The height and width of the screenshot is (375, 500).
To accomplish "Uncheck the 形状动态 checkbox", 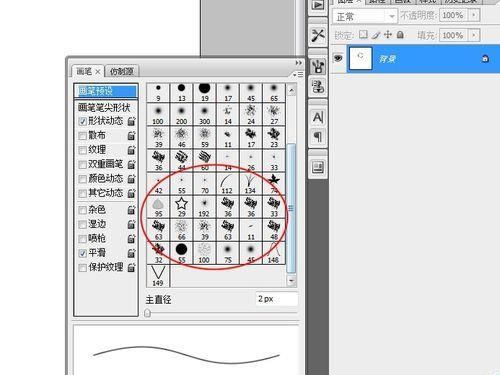I will click(83, 121).
